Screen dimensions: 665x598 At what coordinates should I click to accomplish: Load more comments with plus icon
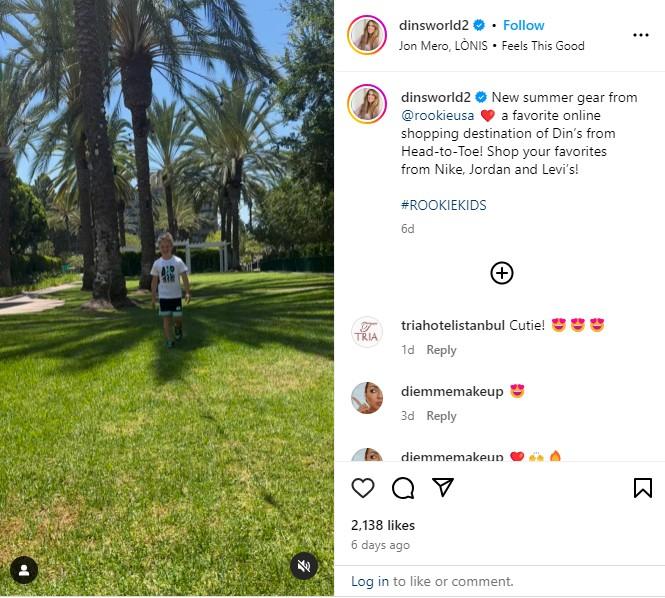click(x=502, y=273)
